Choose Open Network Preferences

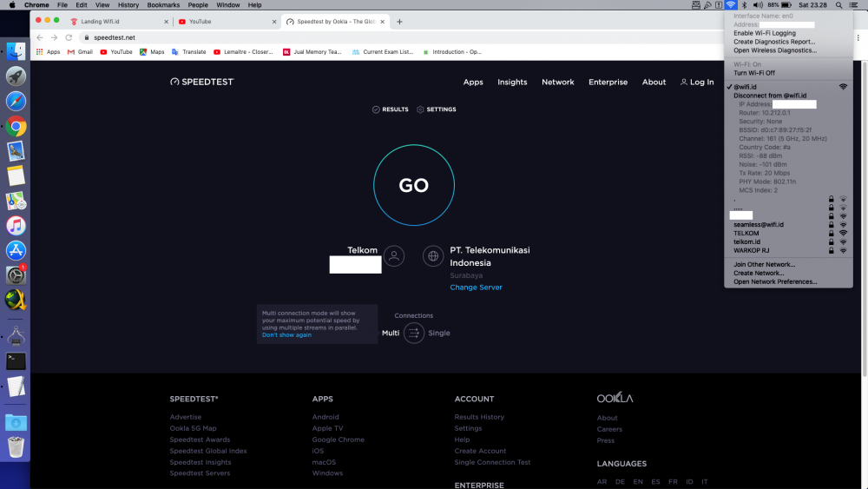tap(788, 282)
